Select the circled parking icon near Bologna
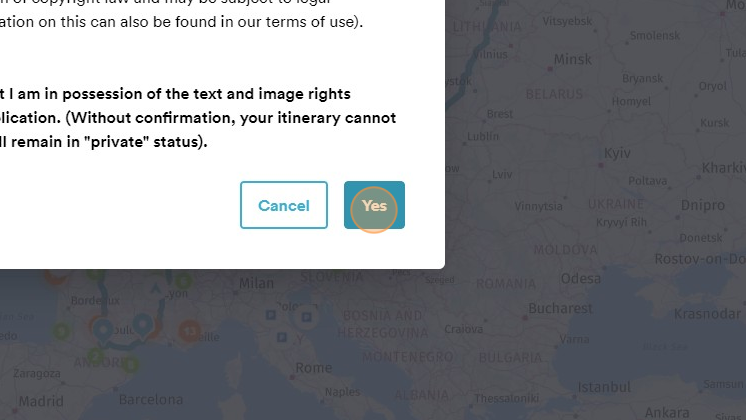The width and height of the screenshot is (746, 420). [x=306, y=317]
